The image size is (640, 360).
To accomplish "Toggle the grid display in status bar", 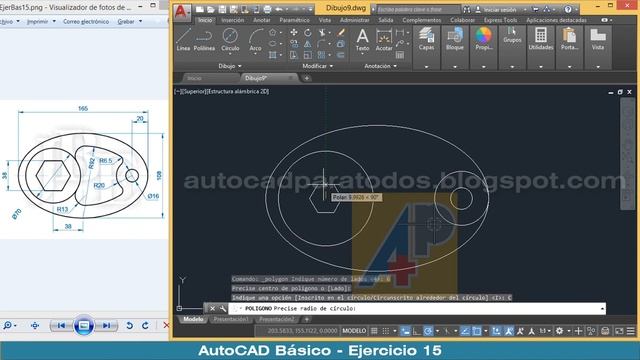I will [x=374, y=331].
